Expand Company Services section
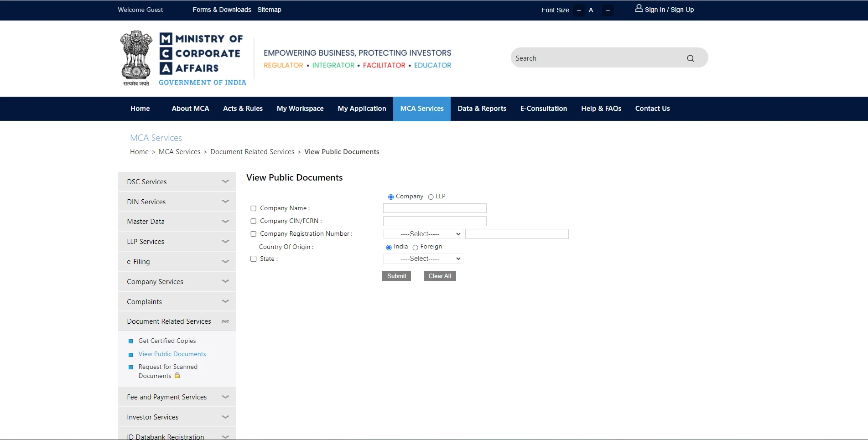Image resolution: width=868 pixels, height=440 pixels. 177,282
